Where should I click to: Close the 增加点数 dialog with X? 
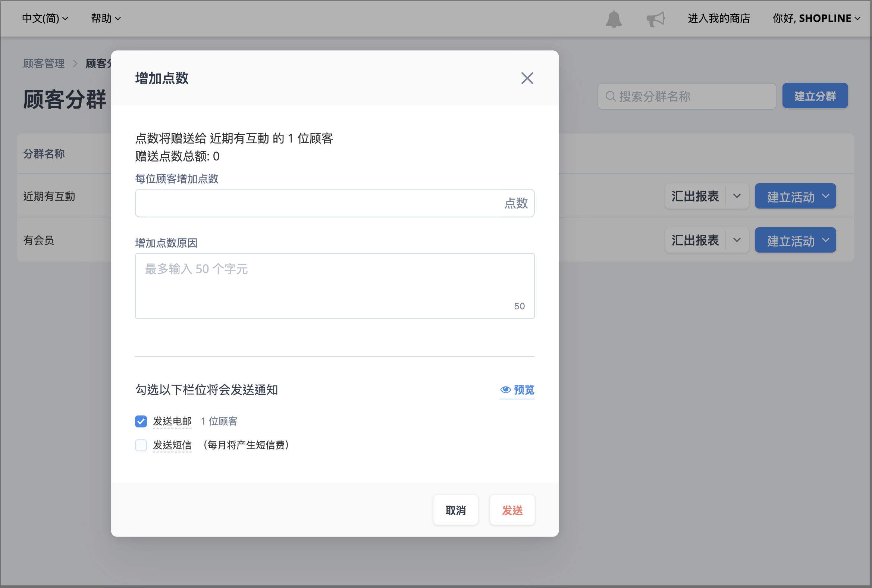[527, 78]
